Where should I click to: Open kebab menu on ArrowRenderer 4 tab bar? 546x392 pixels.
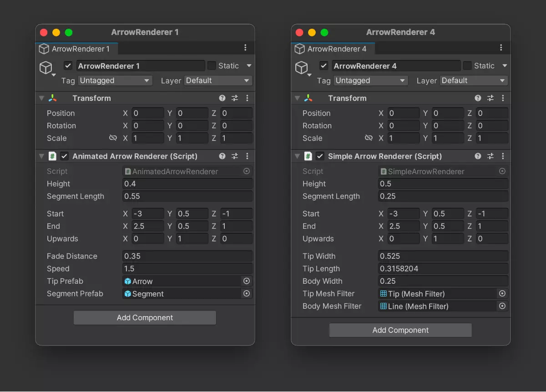pyautogui.click(x=501, y=48)
